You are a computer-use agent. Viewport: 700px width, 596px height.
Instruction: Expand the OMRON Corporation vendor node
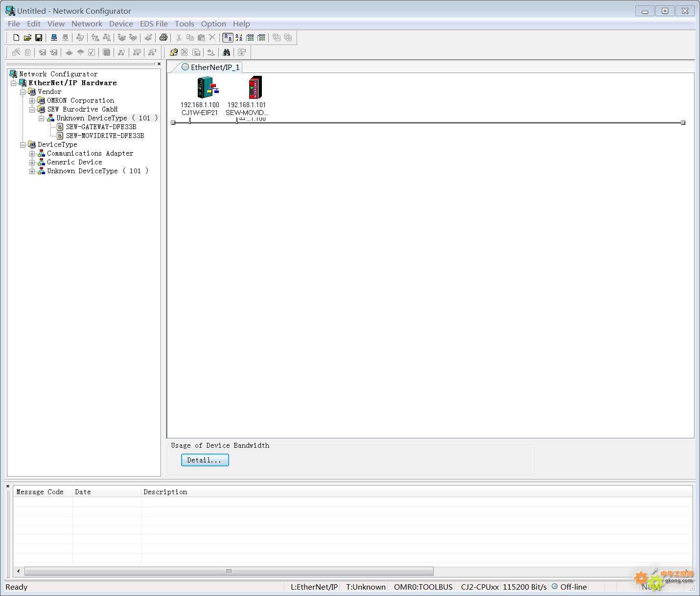pos(32,101)
